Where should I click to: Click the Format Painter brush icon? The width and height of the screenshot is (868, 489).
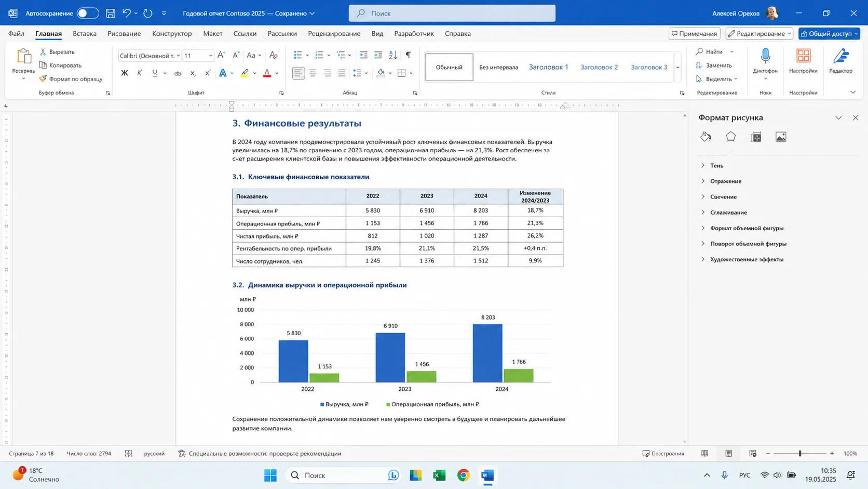click(43, 78)
